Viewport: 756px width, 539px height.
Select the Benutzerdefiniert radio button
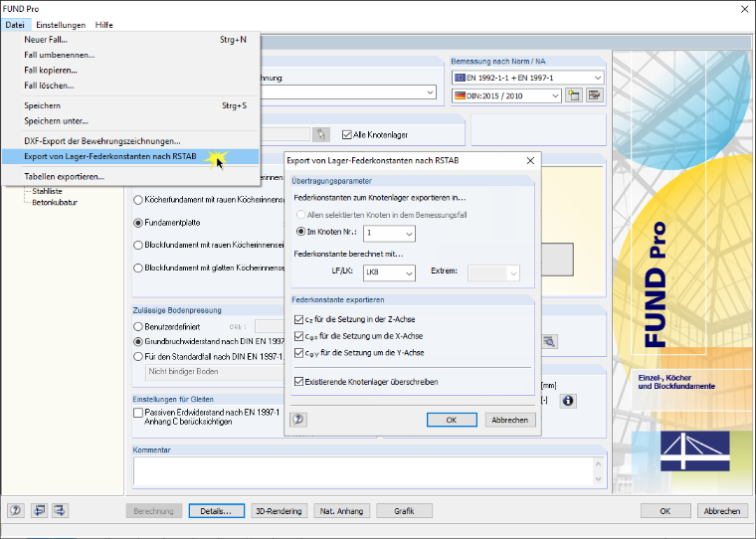138,327
